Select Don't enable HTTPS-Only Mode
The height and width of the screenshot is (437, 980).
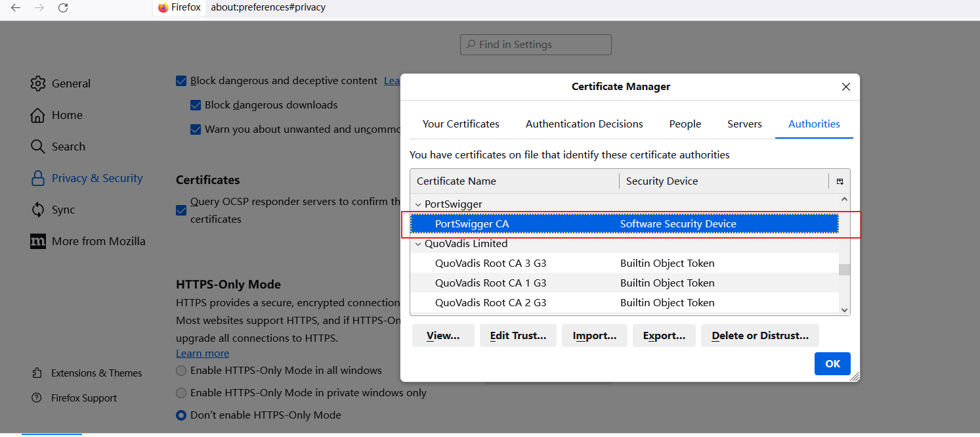[181, 415]
